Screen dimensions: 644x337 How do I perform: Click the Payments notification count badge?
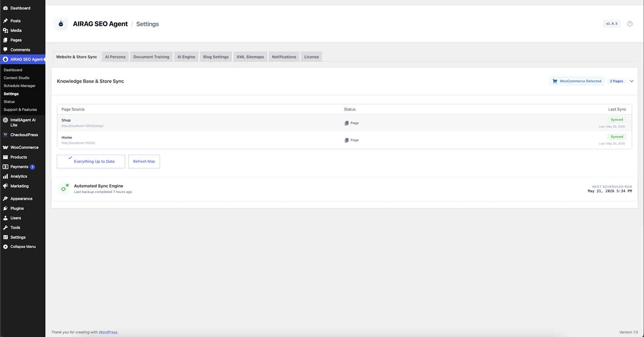pyautogui.click(x=33, y=167)
